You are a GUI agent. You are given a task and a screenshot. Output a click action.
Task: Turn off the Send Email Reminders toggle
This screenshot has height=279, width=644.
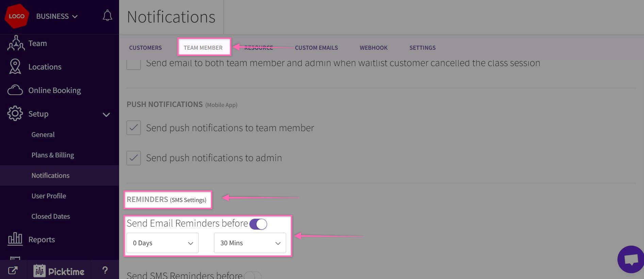[258, 224]
